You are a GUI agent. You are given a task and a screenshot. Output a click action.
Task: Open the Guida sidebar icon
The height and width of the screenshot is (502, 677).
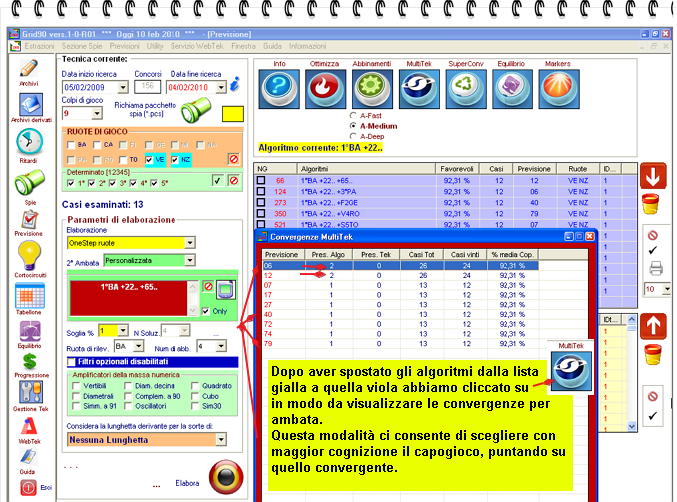tap(28, 457)
